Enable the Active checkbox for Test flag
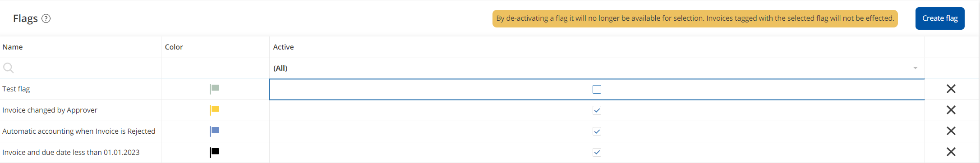The height and width of the screenshot is (163, 980). click(597, 89)
